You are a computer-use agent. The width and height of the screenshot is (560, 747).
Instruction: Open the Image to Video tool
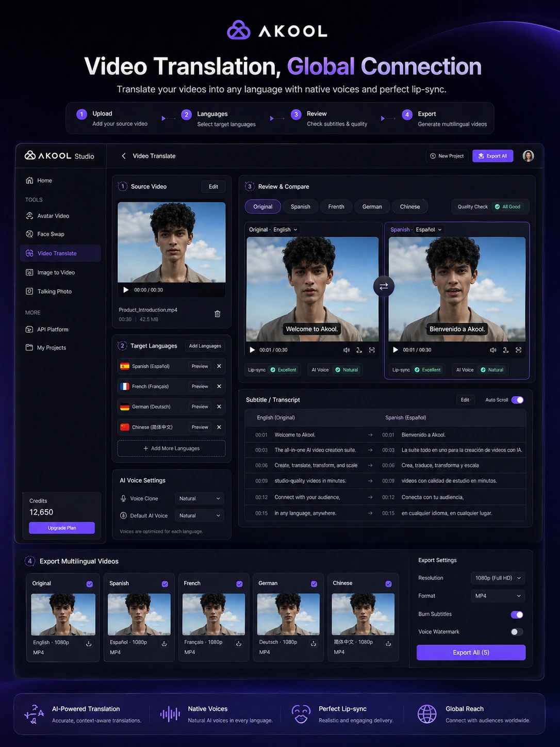[x=51, y=272]
